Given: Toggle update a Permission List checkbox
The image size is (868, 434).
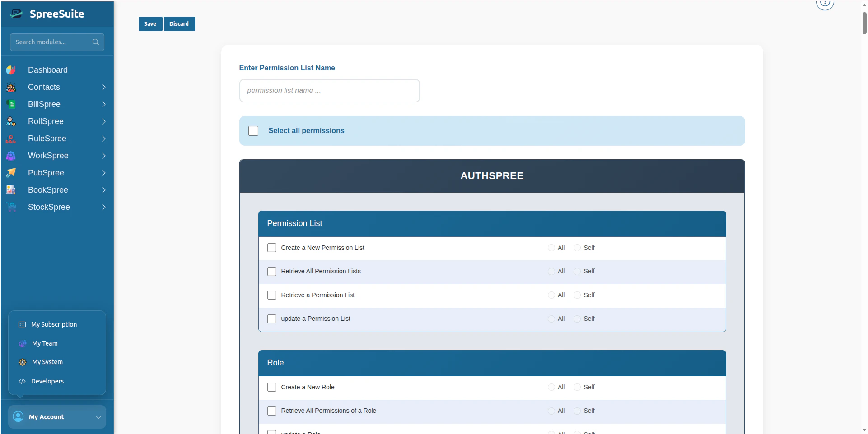Looking at the screenshot, I should tap(272, 319).
